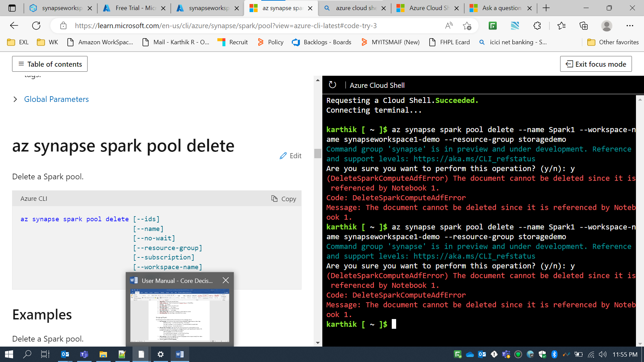644x362 pixels.
Task: Click the documentation page scrollbar thumb
Action: point(318,153)
